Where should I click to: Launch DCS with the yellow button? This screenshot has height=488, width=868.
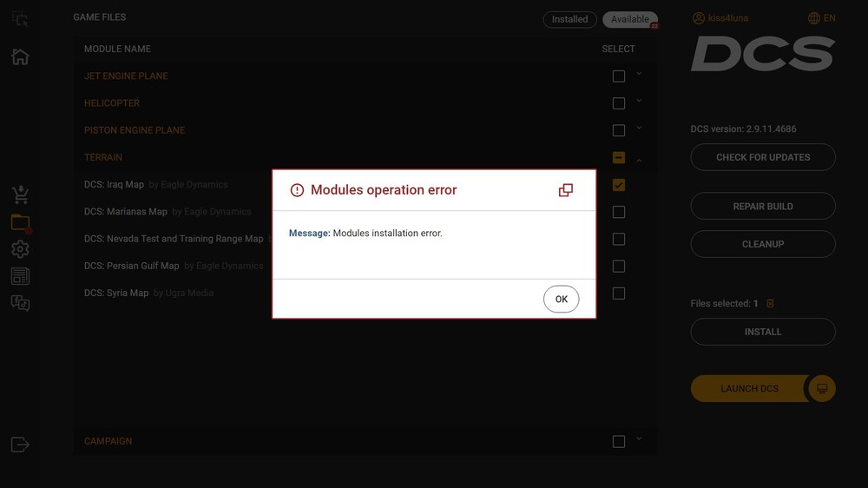tap(750, 388)
